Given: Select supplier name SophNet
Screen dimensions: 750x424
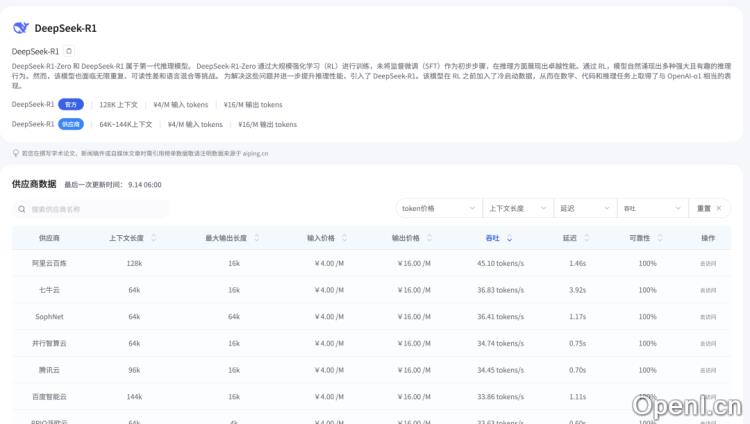Looking at the screenshot, I should (x=49, y=317).
